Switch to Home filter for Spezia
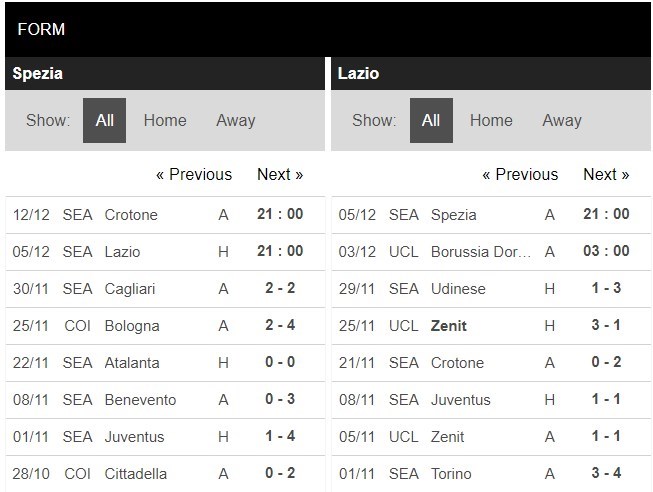Screen dimensions: 653x492 pos(165,120)
